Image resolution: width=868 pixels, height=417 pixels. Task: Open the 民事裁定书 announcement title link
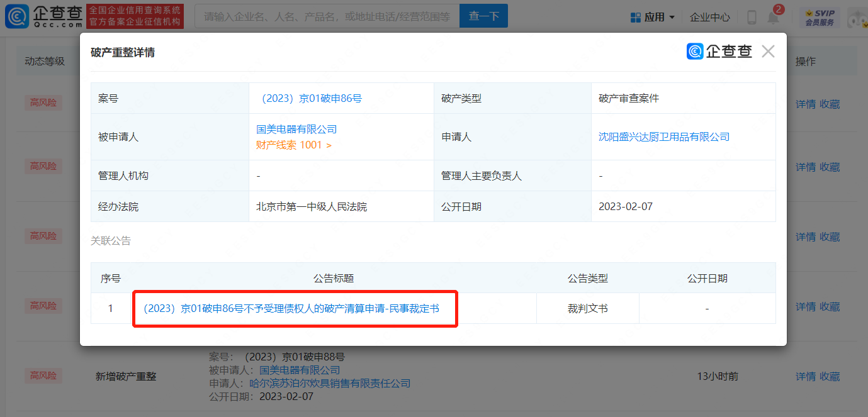291,309
